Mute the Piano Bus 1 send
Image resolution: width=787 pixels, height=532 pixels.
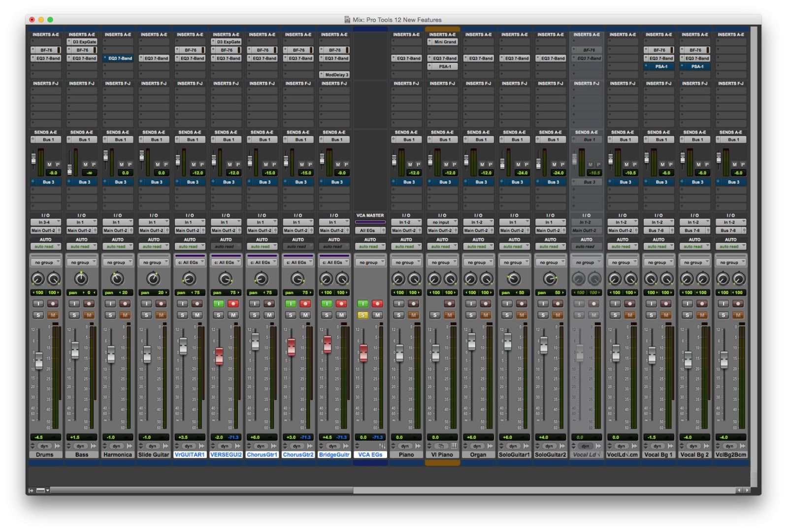pos(410,165)
